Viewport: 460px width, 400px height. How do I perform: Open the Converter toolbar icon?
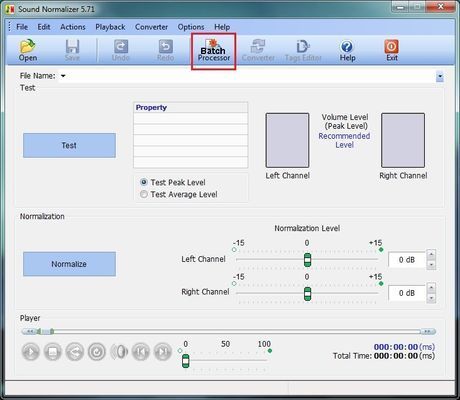click(258, 50)
